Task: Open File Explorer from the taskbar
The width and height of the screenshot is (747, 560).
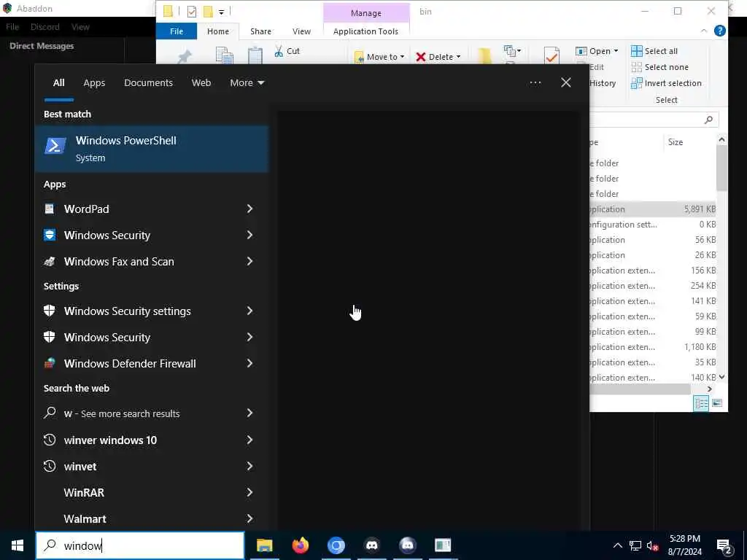Action: click(264, 545)
